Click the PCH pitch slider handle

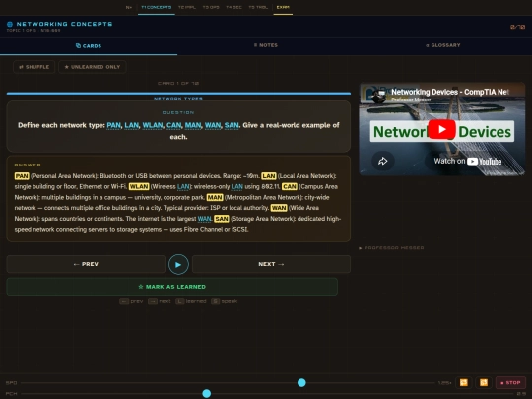pos(207,393)
